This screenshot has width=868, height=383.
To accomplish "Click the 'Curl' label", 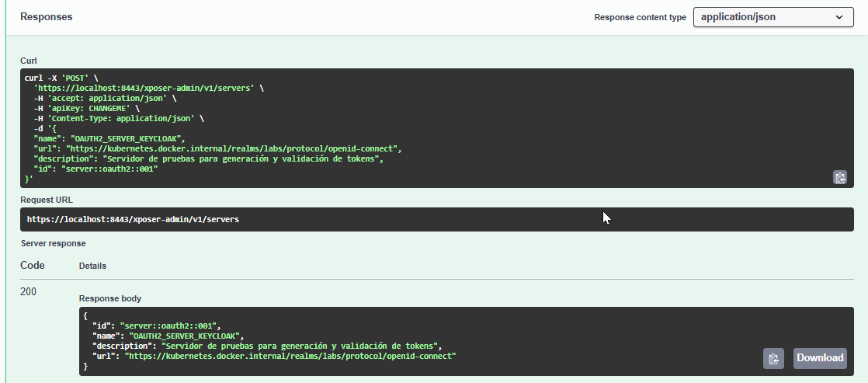I will (29, 61).
